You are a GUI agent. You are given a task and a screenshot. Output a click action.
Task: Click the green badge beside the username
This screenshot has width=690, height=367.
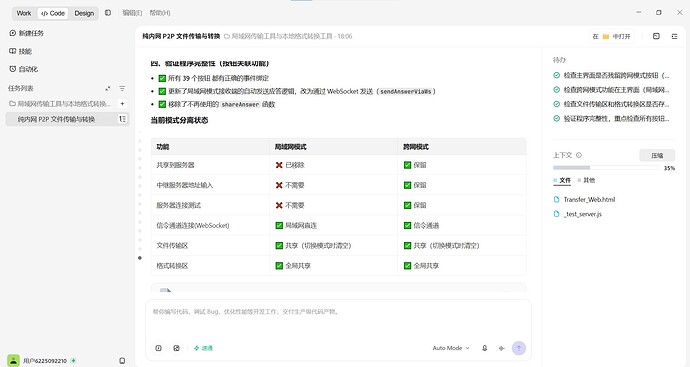73,360
